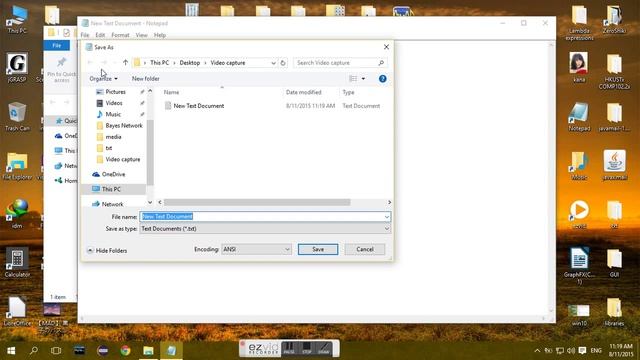
Task: Open idm desktop icon
Action: (17, 214)
